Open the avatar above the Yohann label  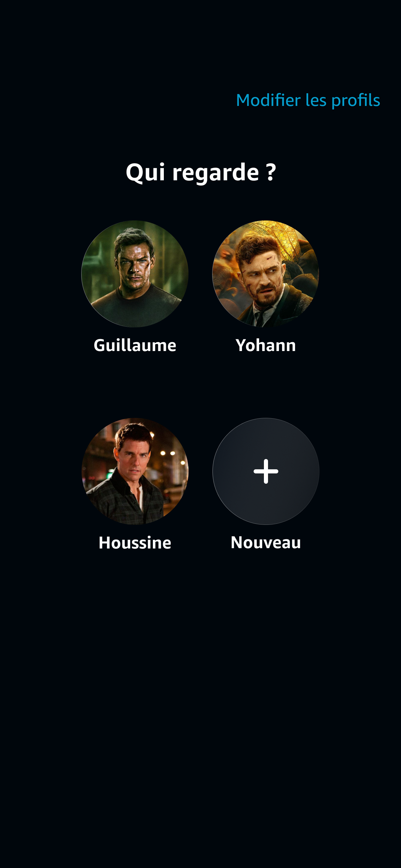(266, 274)
